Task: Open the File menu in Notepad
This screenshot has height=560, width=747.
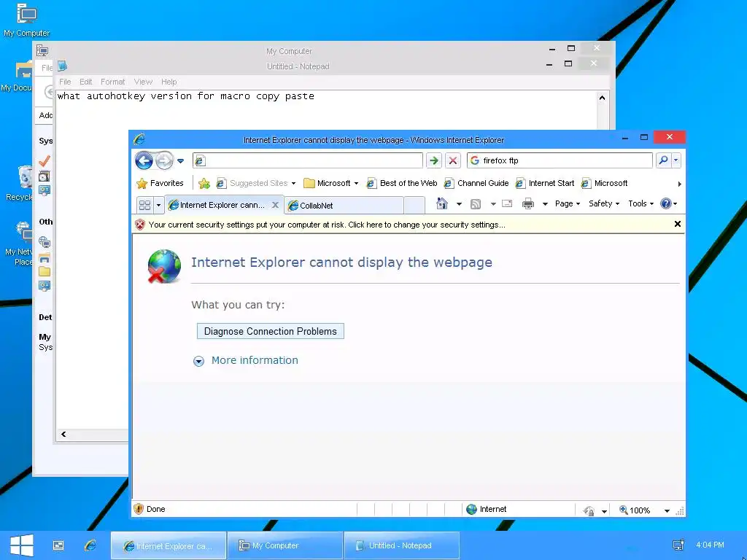Action: (65, 82)
